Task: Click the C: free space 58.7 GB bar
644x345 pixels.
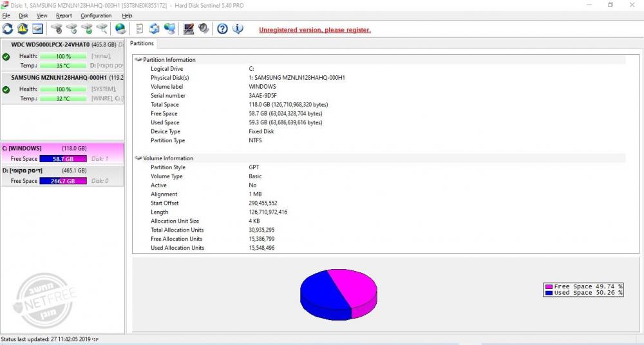Action: pos(63,159)
